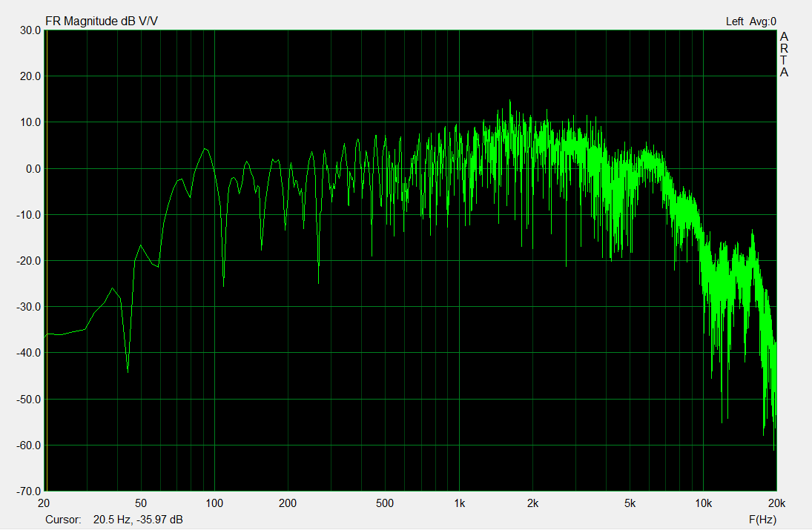Viewport: 812px width, 530px height.
Task: Click the vertical ARTA label
Action: pos(784,54)
